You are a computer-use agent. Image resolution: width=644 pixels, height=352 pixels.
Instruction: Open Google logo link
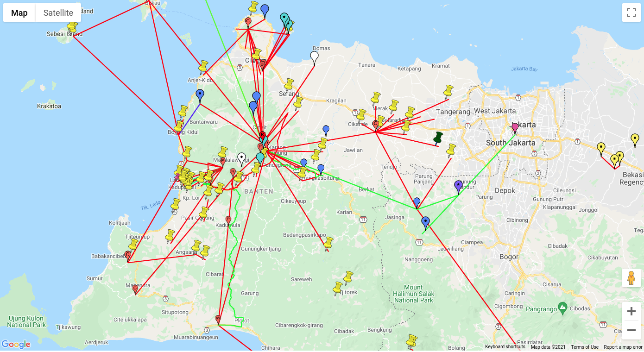16,344
